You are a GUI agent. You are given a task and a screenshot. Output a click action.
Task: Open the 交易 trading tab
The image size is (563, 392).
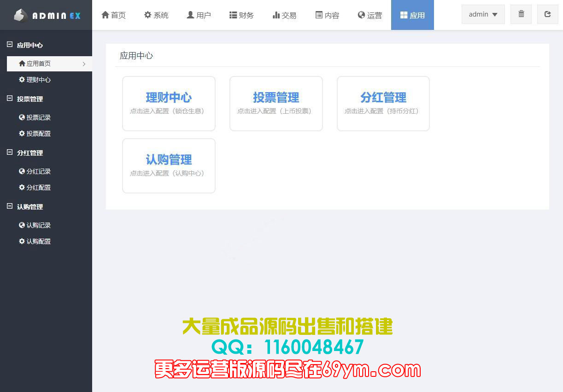coord(284,15)
